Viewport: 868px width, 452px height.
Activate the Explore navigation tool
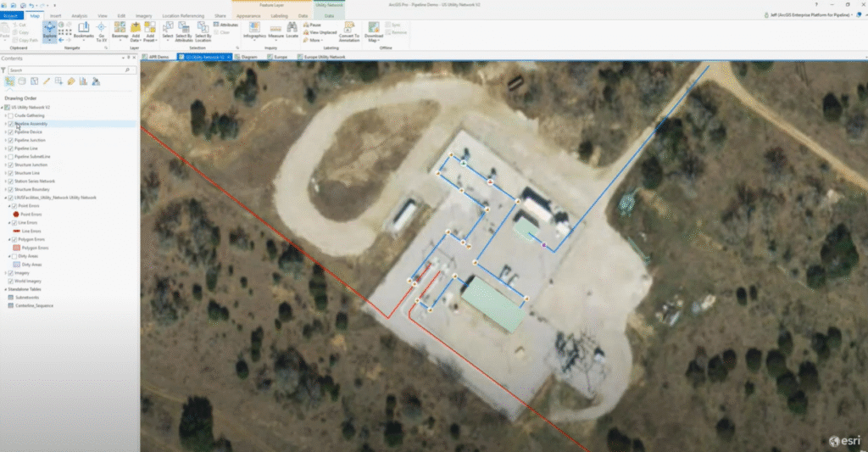49,31
